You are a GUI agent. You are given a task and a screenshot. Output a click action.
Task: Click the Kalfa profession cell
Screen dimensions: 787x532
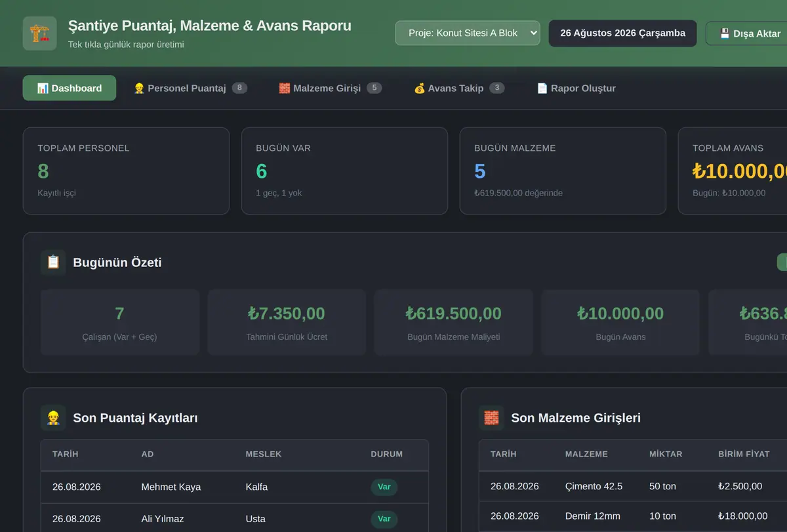pyautogui.click(x=256, y=487)
